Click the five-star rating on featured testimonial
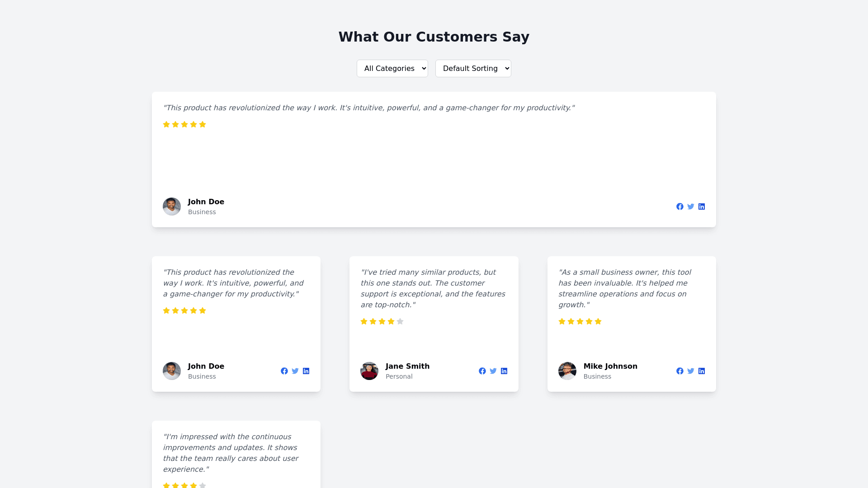This screenshot has height=488, width=868. tap(184, 124)
